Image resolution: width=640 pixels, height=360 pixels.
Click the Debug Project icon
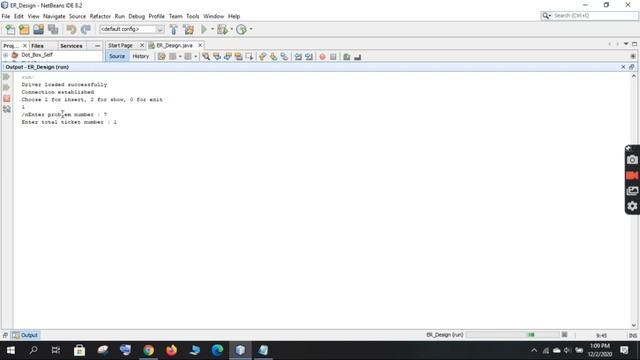(x=222, y=29)
